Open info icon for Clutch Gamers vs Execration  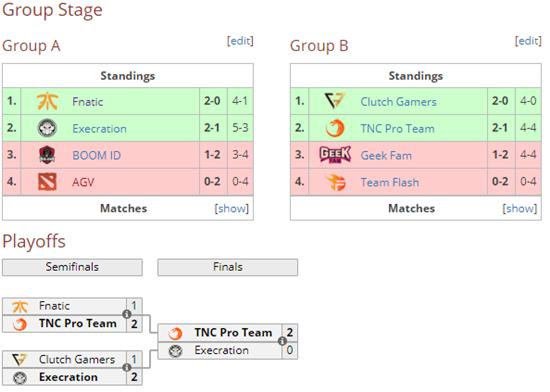coord(127,367)
